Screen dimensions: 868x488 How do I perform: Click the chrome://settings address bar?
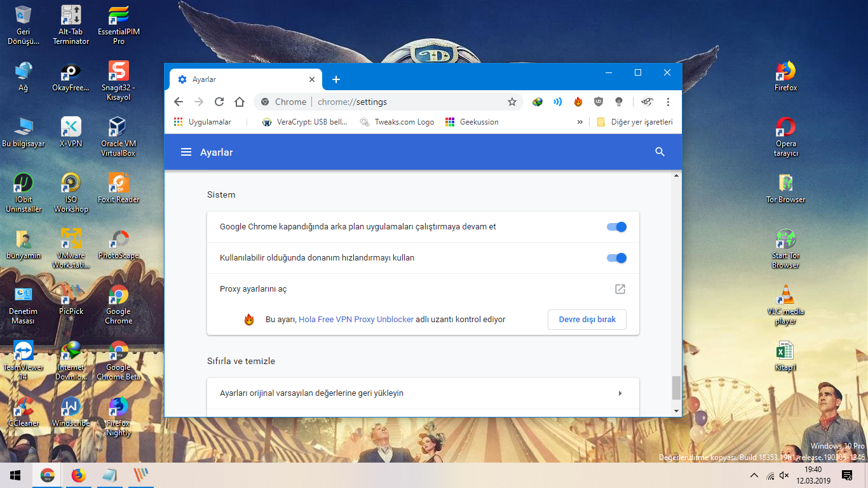[388, 102]
